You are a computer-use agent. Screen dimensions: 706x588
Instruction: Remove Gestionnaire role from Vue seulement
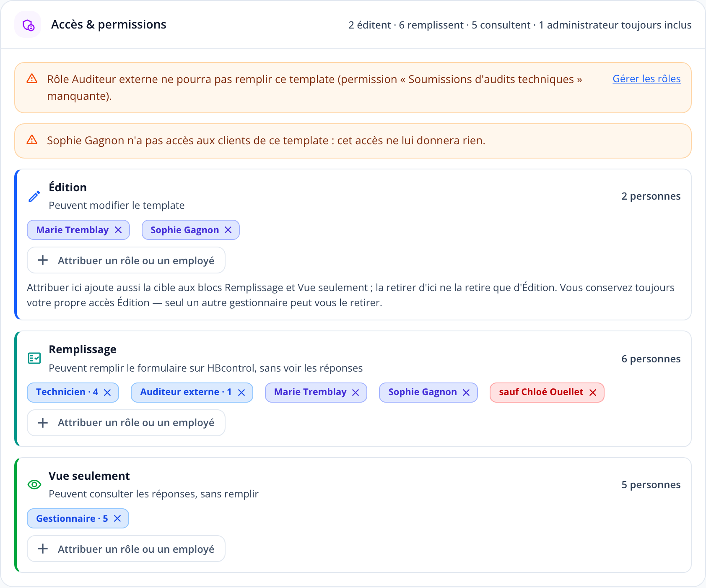[x=117, y=518]
